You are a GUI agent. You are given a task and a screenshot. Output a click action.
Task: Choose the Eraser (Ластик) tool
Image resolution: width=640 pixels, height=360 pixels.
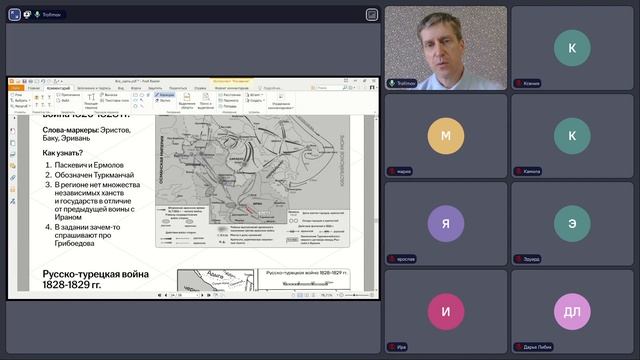point(163,100)
